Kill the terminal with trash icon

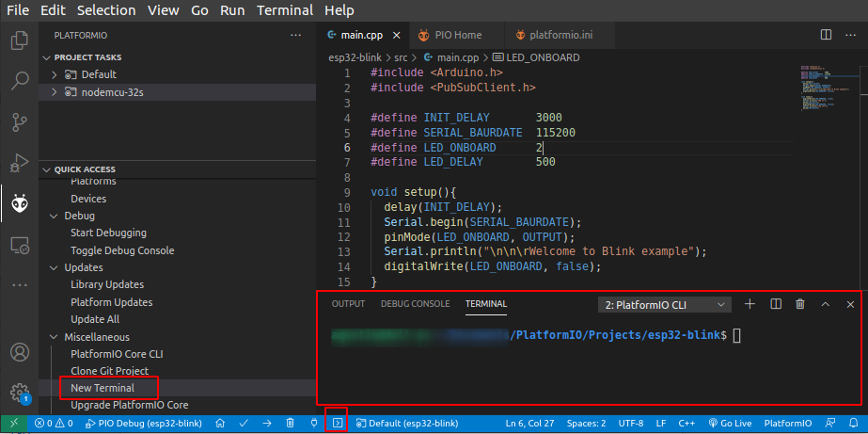pos(800,304)
